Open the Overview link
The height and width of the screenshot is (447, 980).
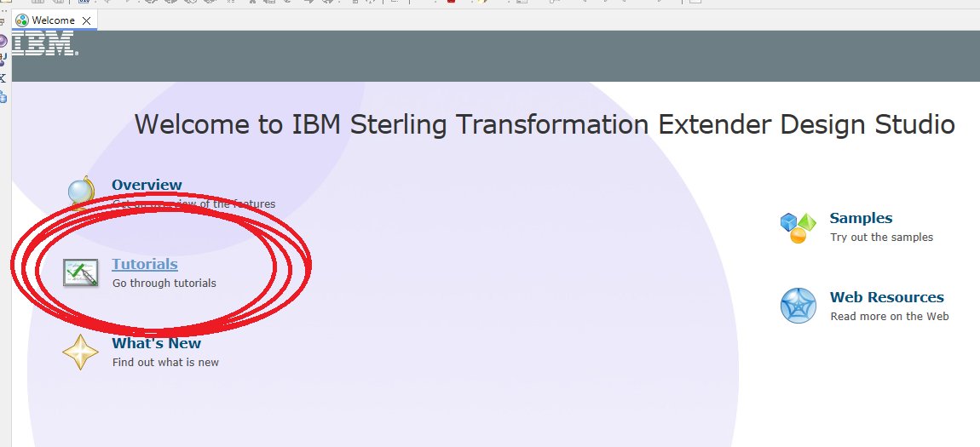(x=147, y=185)
